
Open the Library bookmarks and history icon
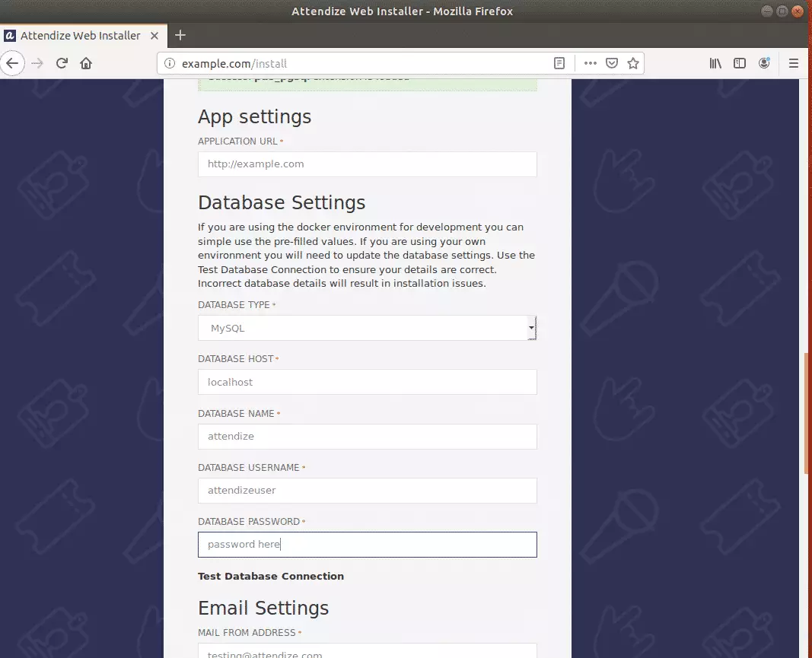click(715, 63)
